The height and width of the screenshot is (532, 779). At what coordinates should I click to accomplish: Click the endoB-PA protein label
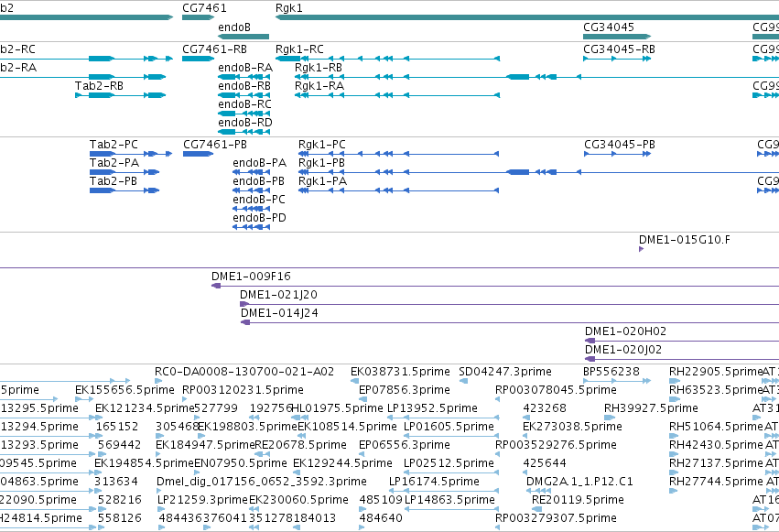(x=259, y=163)
